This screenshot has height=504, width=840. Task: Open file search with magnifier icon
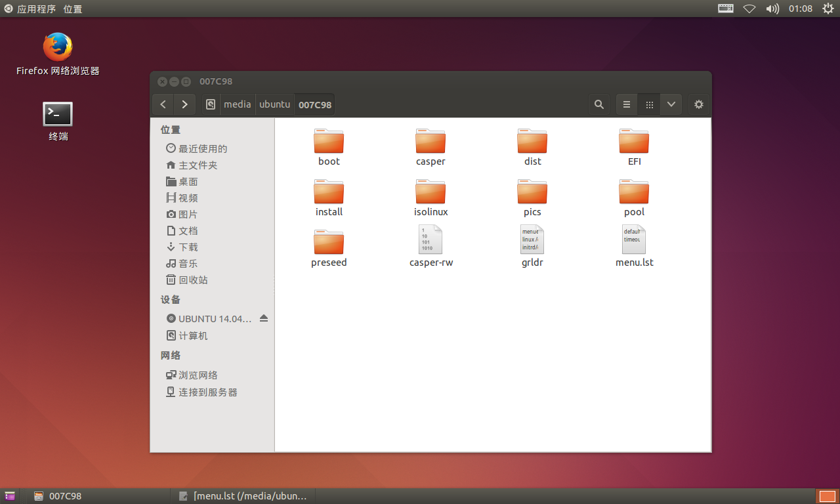tap(598, 104)
